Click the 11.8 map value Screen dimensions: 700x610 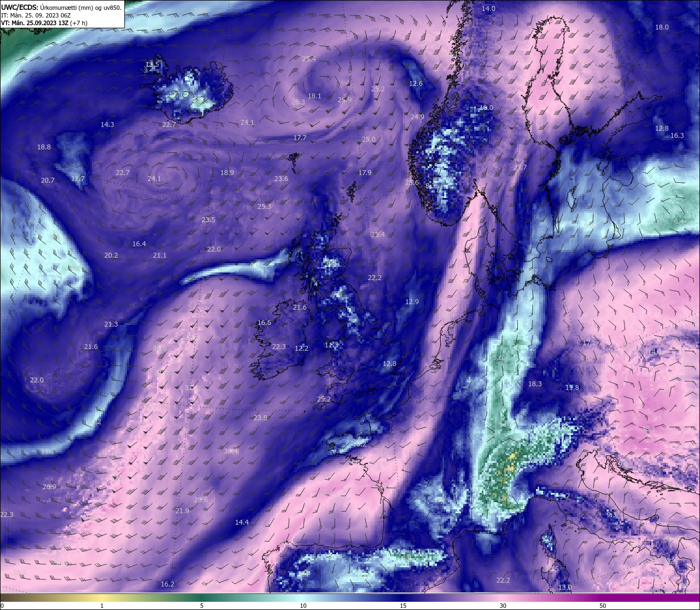tap(572, 387)
